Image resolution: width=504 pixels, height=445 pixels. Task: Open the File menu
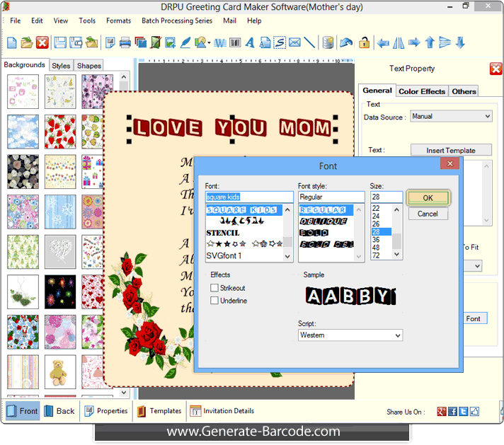[x=15, y=21]
